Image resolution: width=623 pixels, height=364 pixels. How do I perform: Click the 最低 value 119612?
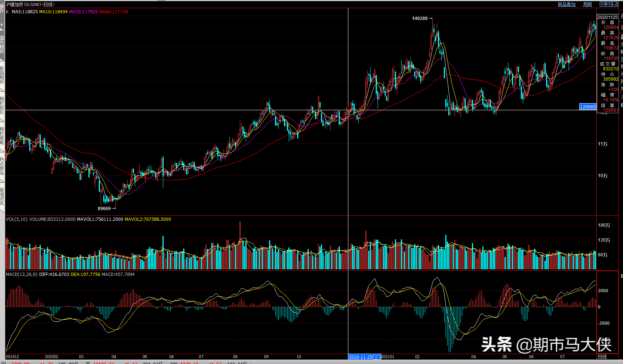(x=611, y=48)
